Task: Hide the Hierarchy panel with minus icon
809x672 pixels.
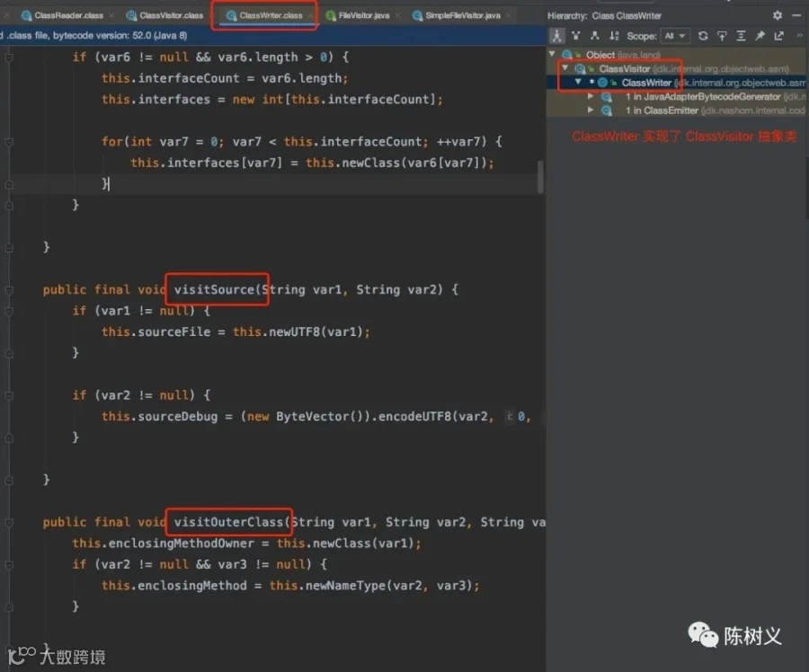Action: pyautogui.click(x=796, y=15)
